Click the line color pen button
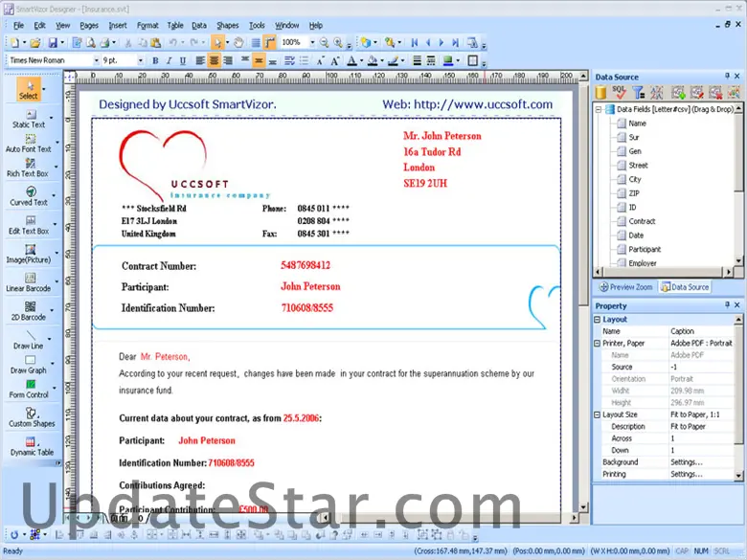Screen dimensions: 747x560 tap(393, 60)
